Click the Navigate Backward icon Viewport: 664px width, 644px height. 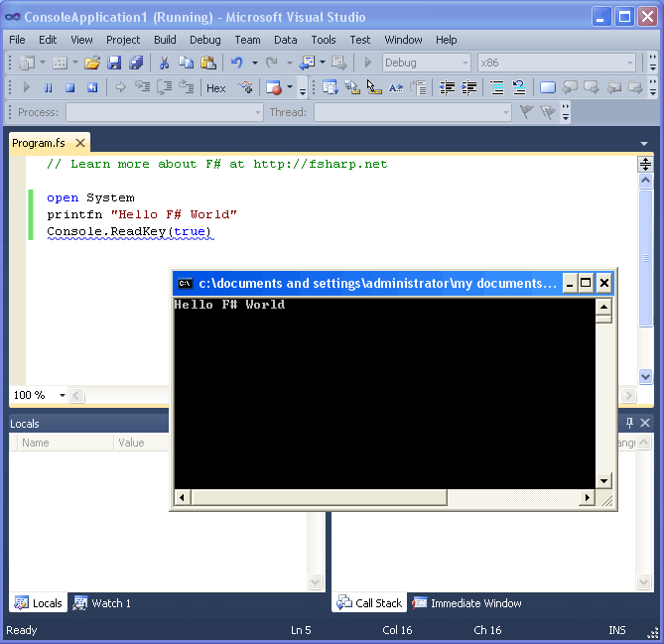coord(307,64)
